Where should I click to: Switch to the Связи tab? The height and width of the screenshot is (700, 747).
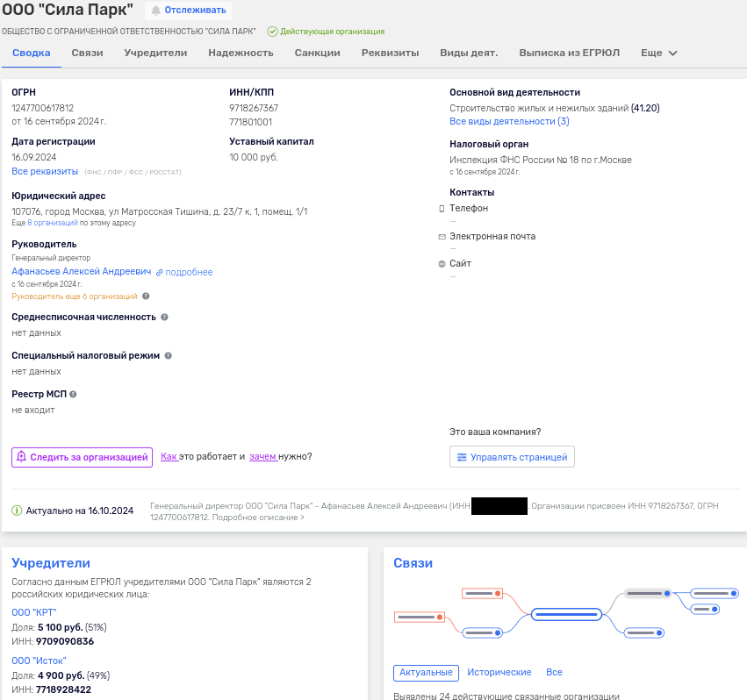point(87,53)
